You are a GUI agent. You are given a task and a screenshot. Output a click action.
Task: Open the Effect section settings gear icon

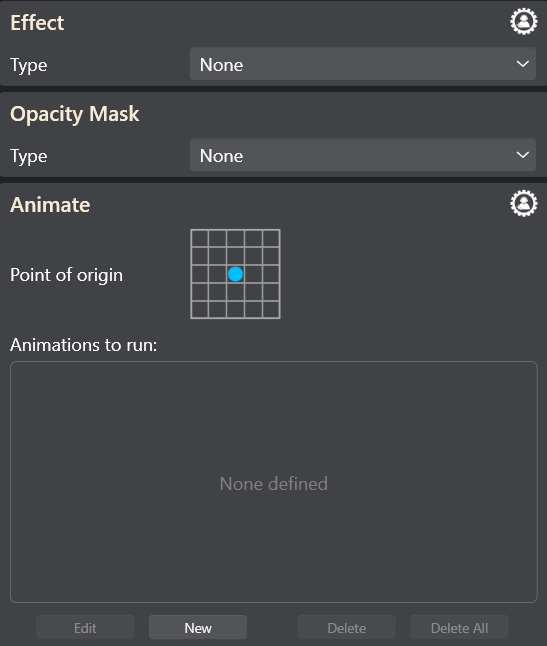click(x=524, y=21)
